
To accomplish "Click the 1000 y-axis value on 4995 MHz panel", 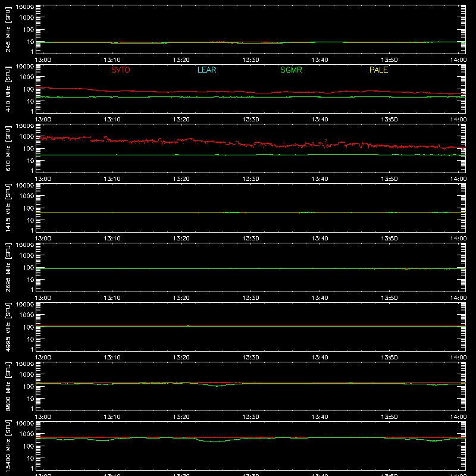I will [27, 315].
